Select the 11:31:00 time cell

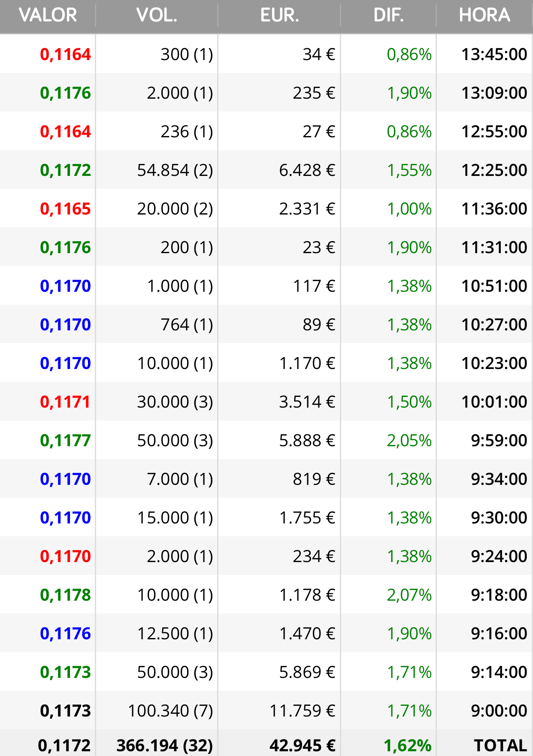[x=494, y=248]
